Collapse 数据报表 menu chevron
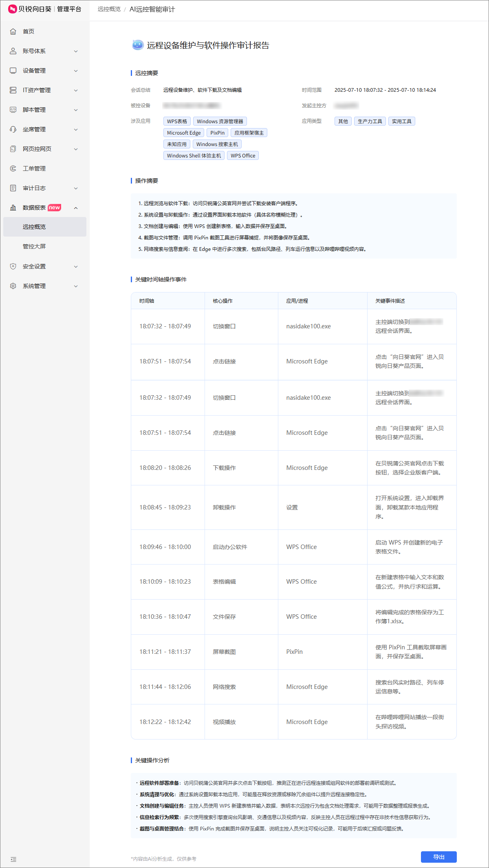 coord(76,208)
